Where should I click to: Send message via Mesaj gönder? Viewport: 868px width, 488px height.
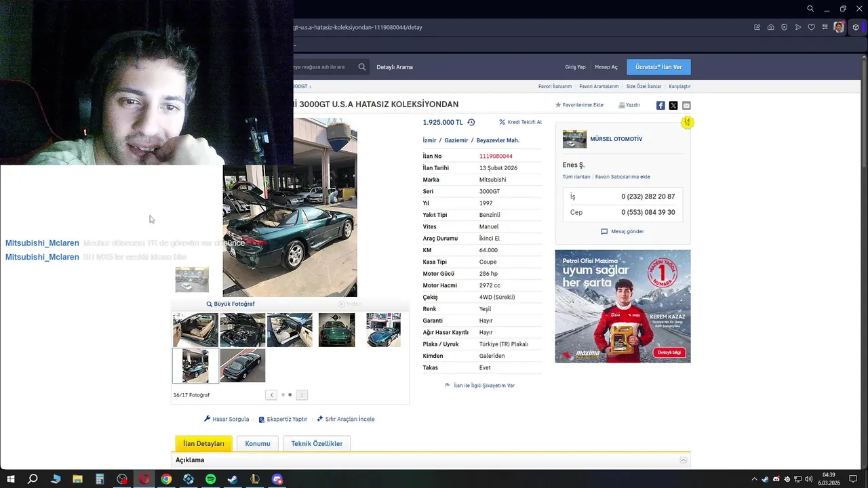point(623,231)
